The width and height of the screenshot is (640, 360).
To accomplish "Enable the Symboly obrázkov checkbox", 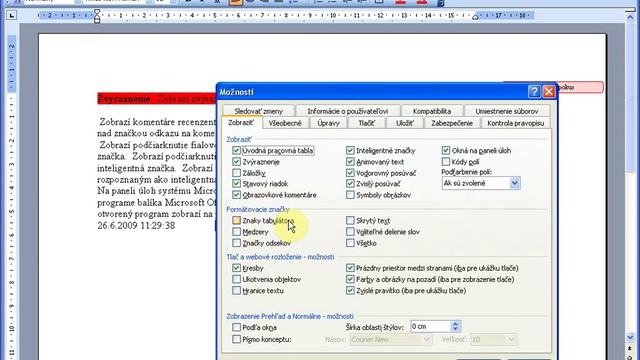I will (350, 195).
